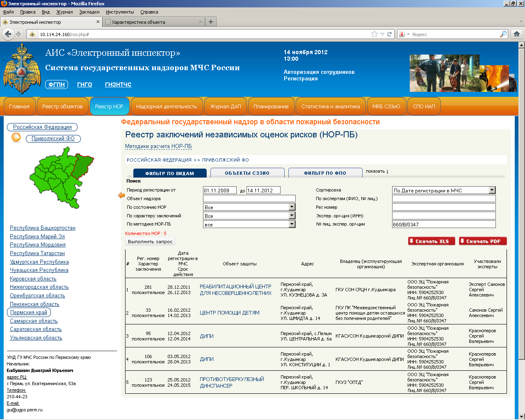The height and width of the screenshot is (420, 525).
Task: Click the site identity icon in address bar
Action: 32,34
